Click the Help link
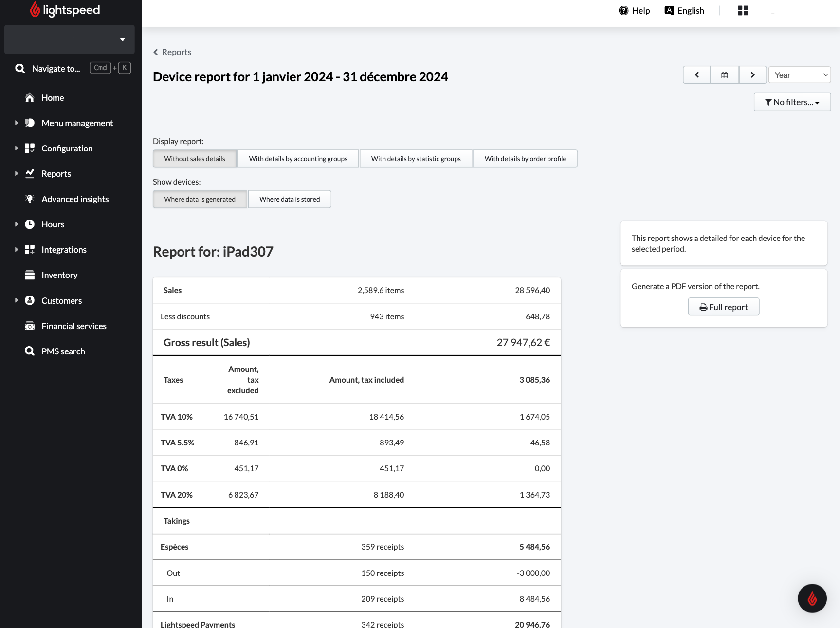The width and height of the screenshot is (840, 628). pos(641,11)
